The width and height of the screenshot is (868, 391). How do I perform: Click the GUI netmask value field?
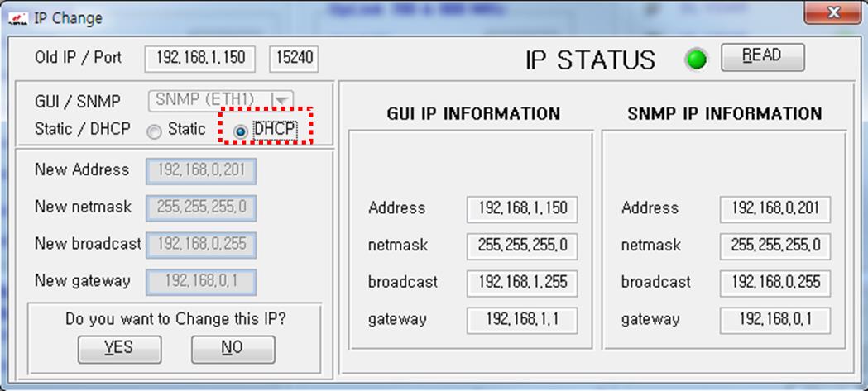coord(522,246)
